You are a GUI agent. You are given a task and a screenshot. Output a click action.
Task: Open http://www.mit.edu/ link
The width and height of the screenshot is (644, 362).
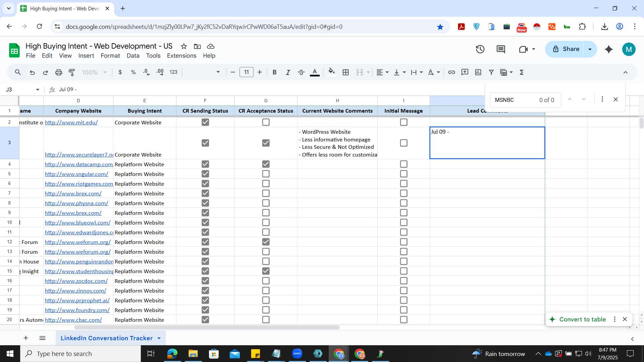pyautogui.click(x=71, y=123)
